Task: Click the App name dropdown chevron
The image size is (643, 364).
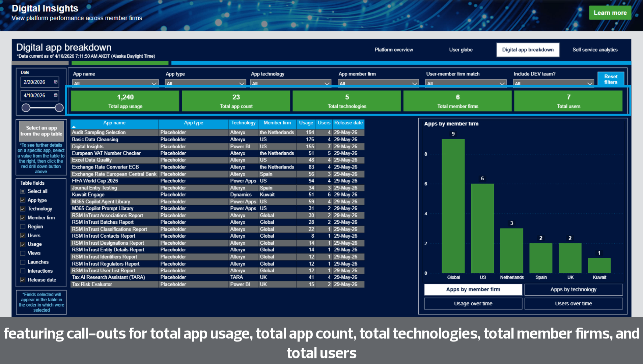Action: click(x=154, y=84)
